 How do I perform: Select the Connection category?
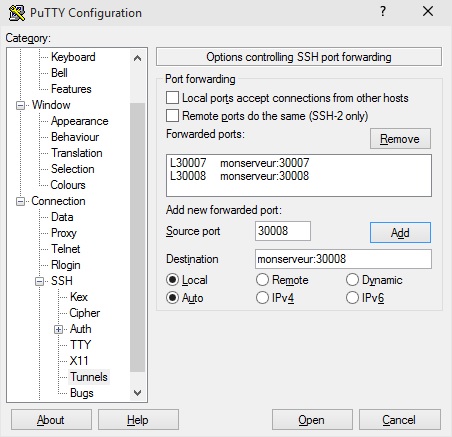pyautogui.click(x=58, y=201)
